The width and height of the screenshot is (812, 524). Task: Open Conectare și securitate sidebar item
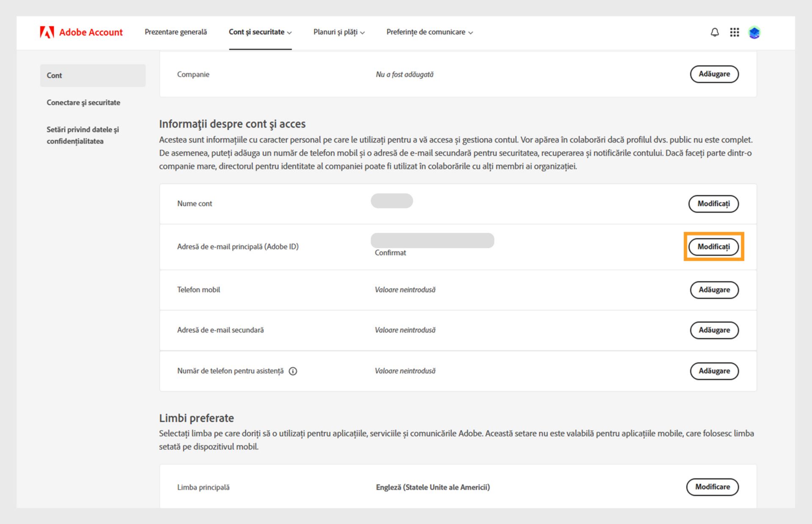click(x=83, y=103)
